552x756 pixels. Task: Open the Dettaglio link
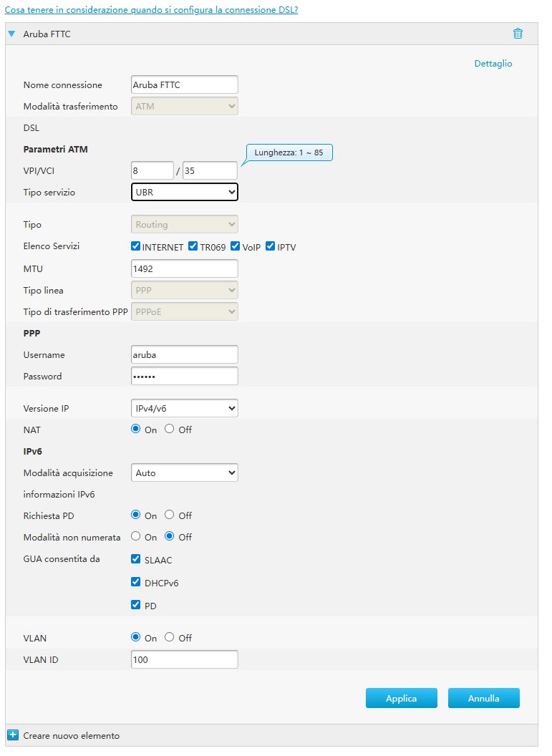click(x=493, y=63)
